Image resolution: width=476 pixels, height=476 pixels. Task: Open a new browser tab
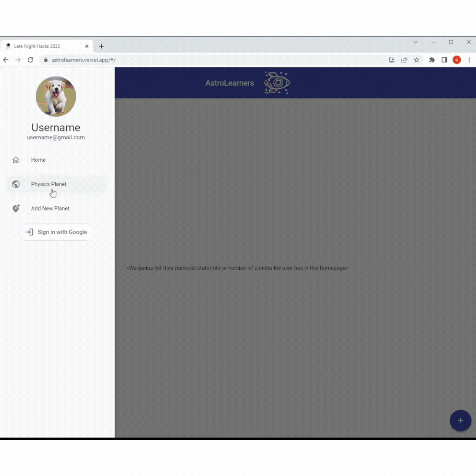[101, 46]
